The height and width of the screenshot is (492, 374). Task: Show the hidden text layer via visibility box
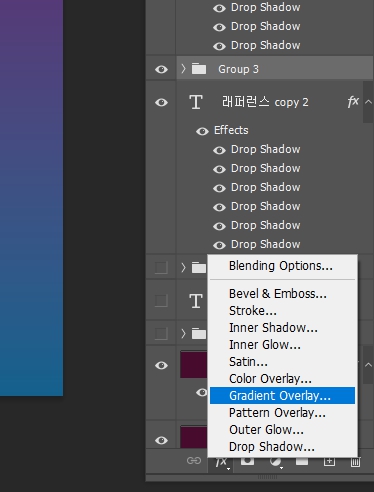[161, 301]
